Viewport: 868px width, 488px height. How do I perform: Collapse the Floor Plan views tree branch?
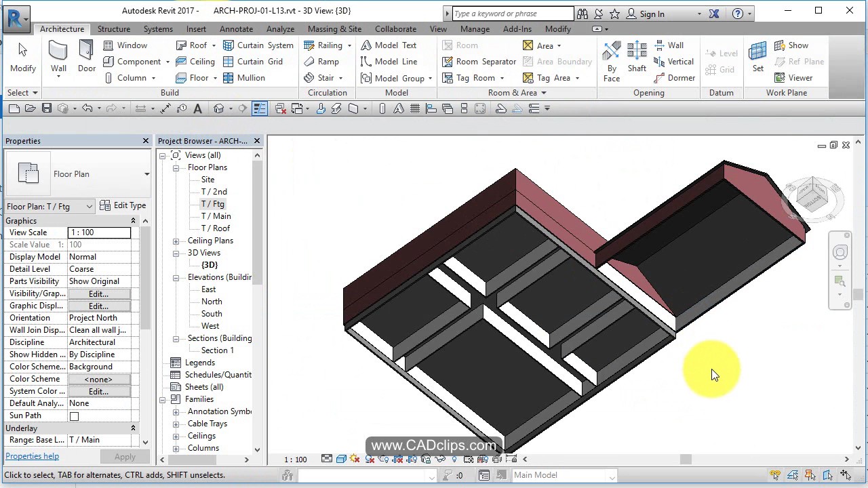(x=175, y=167)
